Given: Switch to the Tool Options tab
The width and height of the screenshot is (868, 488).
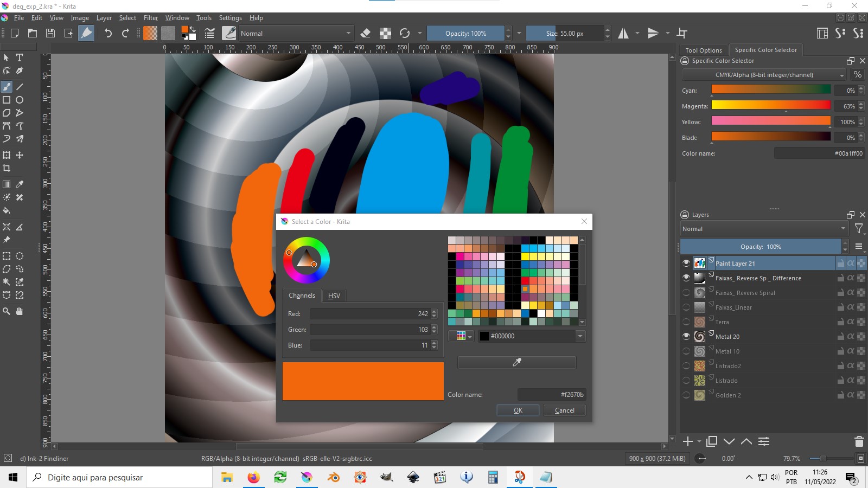Looking at the screenshot, I should 703,50.
